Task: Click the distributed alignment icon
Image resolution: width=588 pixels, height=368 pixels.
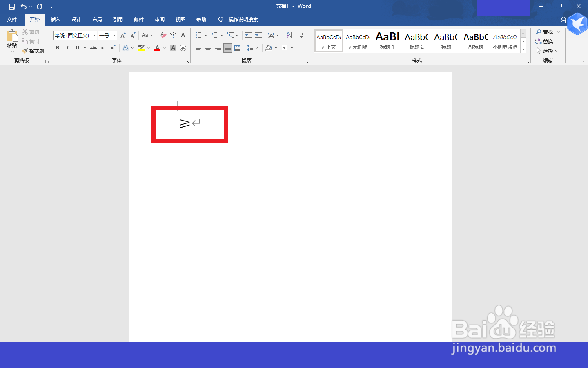Action: pos(238,48)
